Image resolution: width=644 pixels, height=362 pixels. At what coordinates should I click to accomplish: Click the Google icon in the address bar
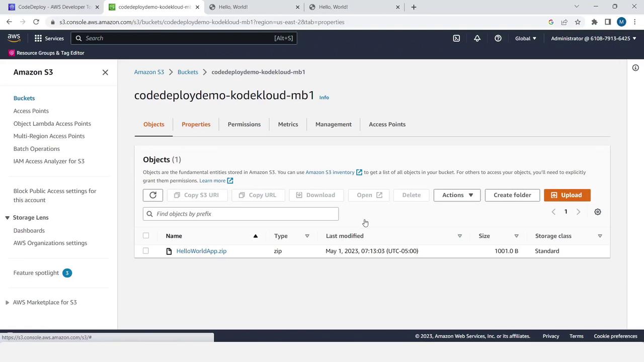pyautogui.click(x=551, y=22)
